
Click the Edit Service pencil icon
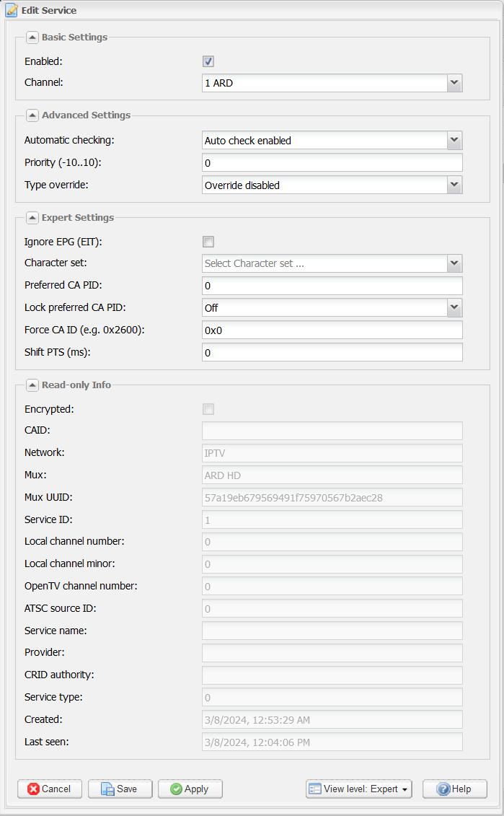(x=12, y=10)
